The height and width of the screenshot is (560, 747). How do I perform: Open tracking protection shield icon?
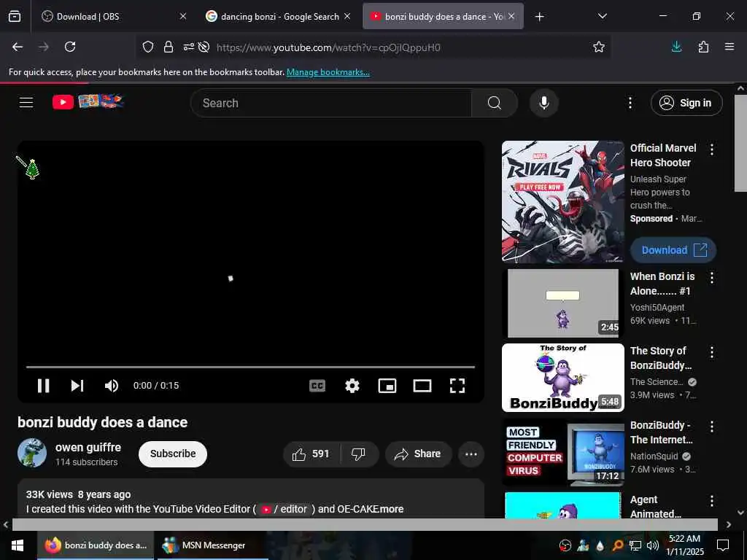(x=148, y=47)
